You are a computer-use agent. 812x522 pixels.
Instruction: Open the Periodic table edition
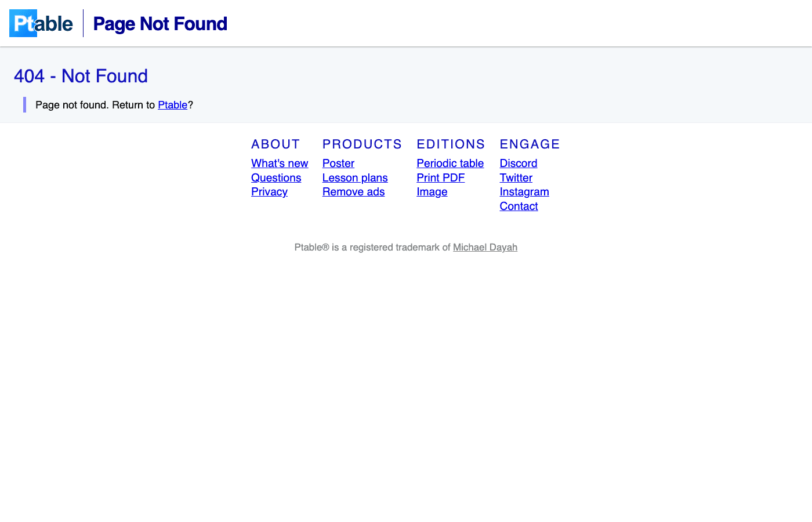click(x=450, y=164)
